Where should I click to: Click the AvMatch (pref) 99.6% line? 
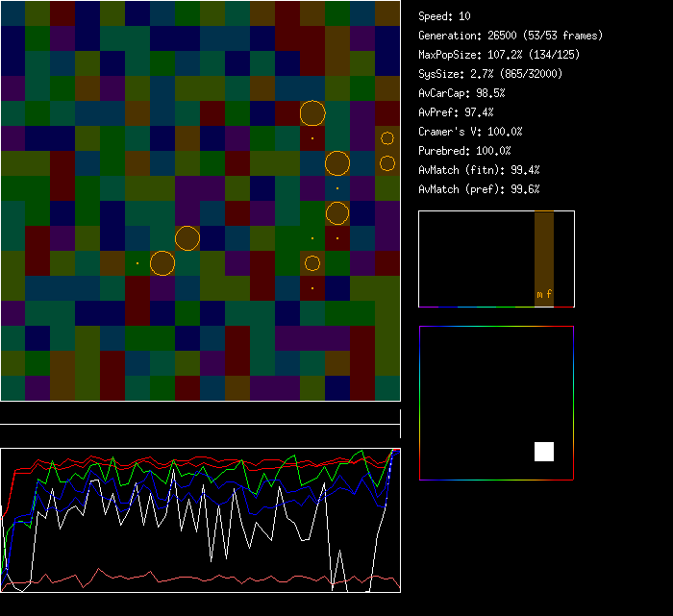click(x=479, y=189)
